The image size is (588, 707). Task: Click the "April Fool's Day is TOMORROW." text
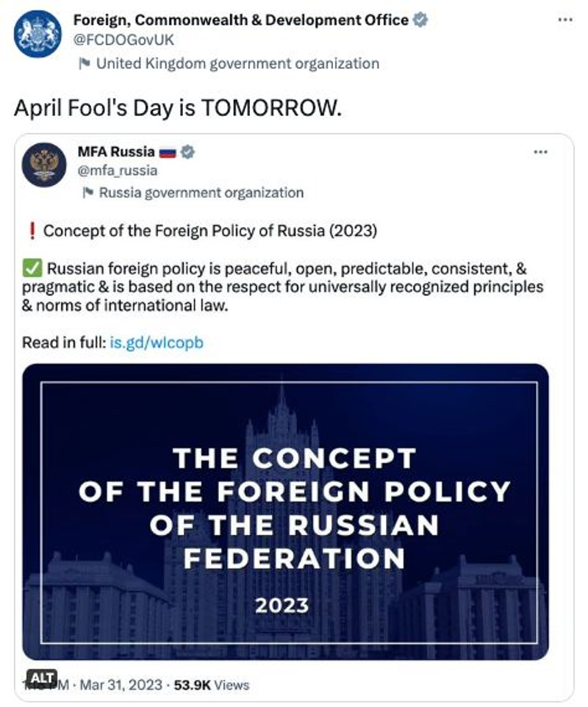point(178,108)
